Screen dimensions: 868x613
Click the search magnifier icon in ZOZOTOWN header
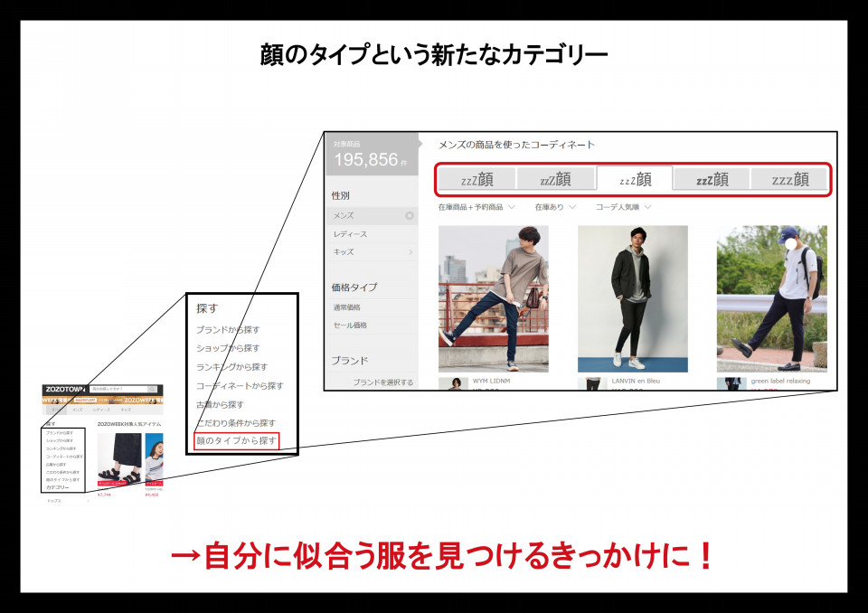(x=153, y=390)
